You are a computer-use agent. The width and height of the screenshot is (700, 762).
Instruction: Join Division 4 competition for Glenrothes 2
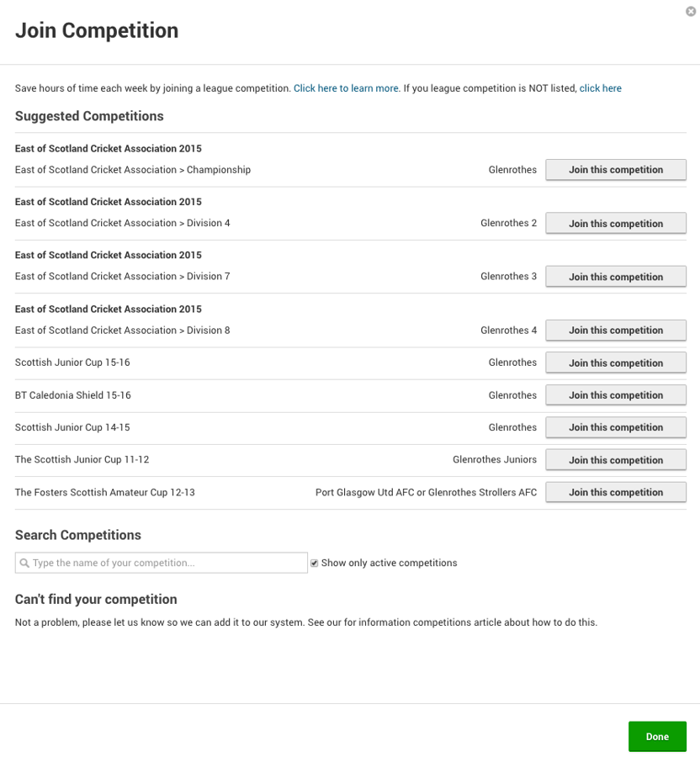click(616, 224)
